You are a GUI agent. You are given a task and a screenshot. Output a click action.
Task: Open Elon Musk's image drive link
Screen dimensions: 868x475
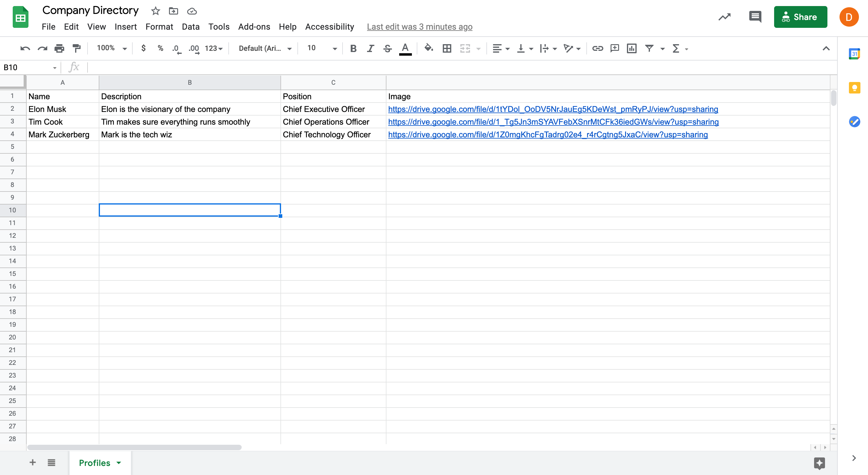[x=553, y=109]
